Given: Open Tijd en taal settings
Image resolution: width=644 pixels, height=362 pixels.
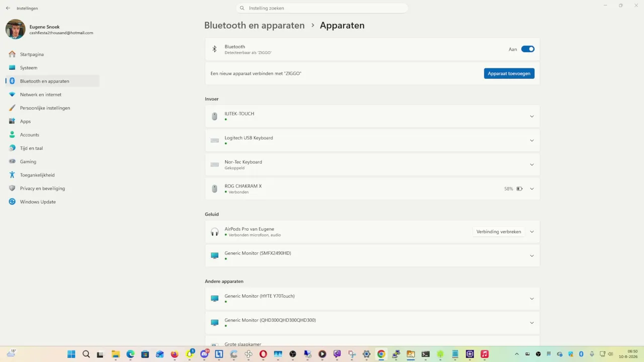Looking at the screenshot, I should click(52, 148).
